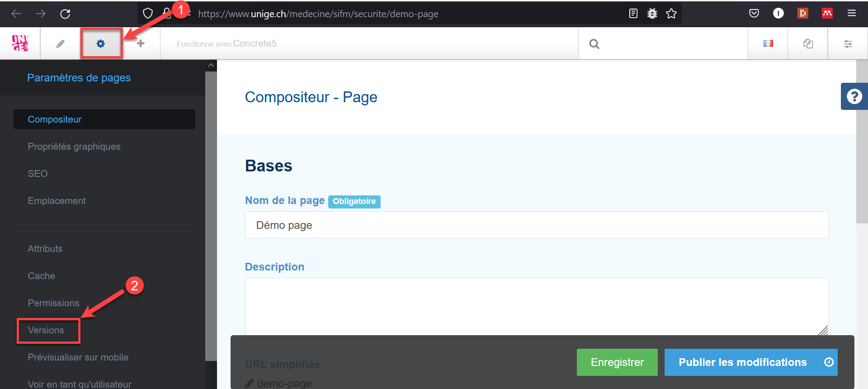
Task: Click the help question mark button
Action: 854,96
